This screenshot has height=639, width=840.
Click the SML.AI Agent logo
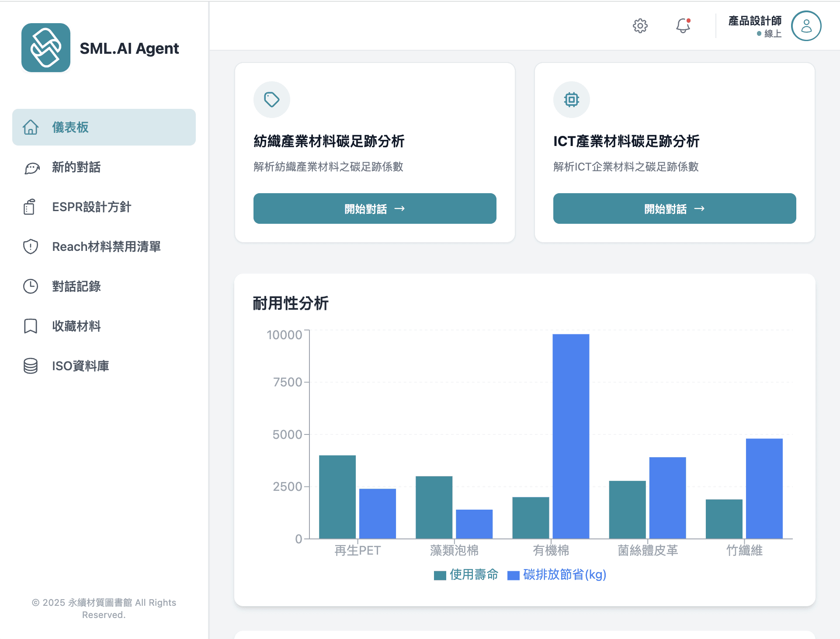pos(46,48)
